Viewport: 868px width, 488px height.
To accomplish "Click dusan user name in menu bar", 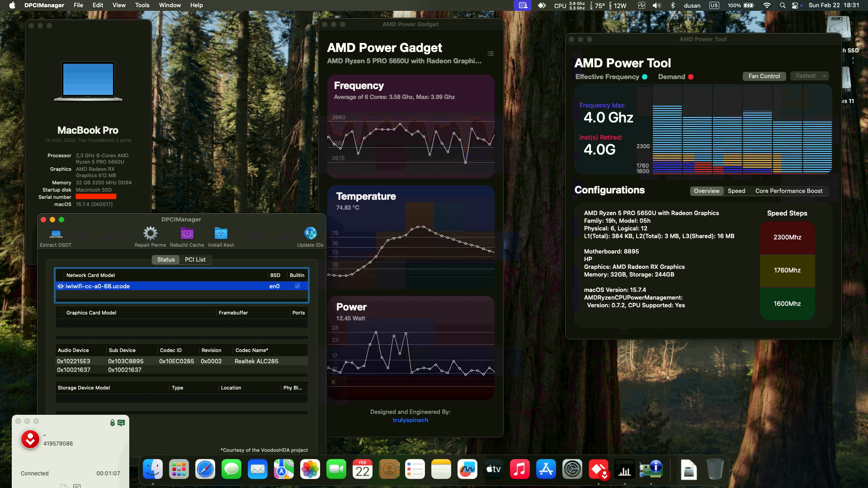I will coord(692,5).
